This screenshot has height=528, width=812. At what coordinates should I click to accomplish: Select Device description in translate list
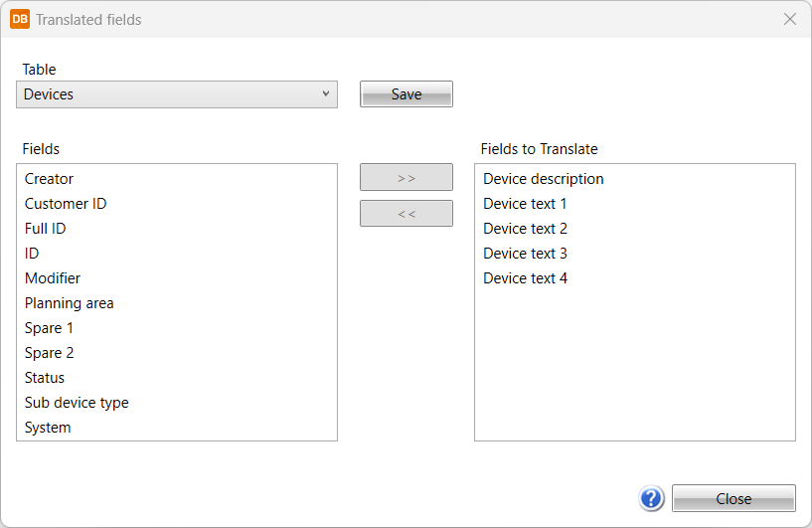click(635, 179)
